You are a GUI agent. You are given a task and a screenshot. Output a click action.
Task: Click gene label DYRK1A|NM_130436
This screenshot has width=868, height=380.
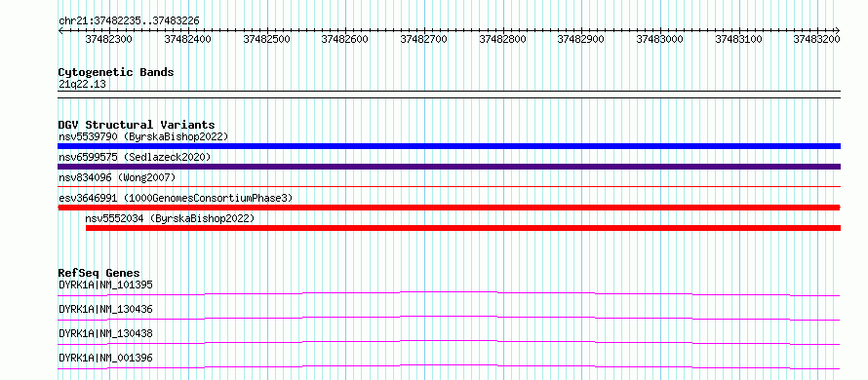(105, 309)
